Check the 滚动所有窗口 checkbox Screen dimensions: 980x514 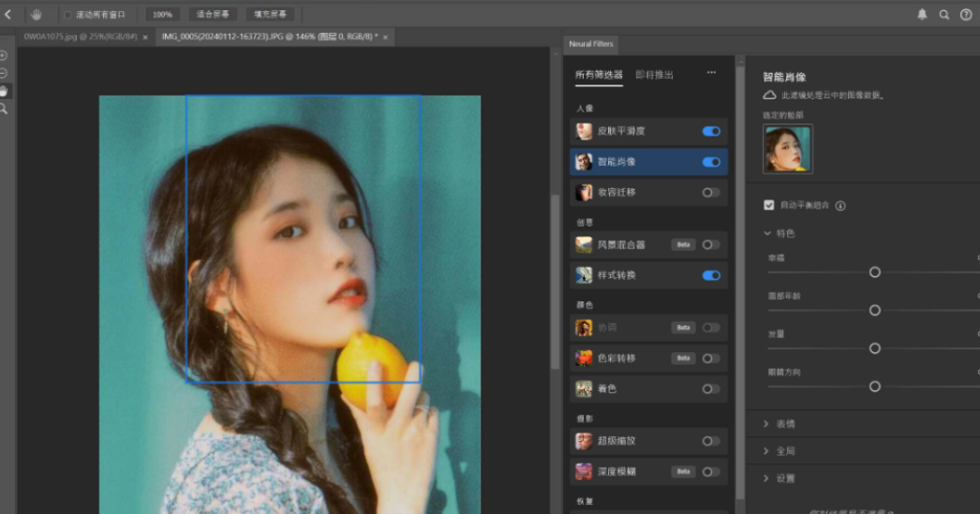tap(67, 14)
